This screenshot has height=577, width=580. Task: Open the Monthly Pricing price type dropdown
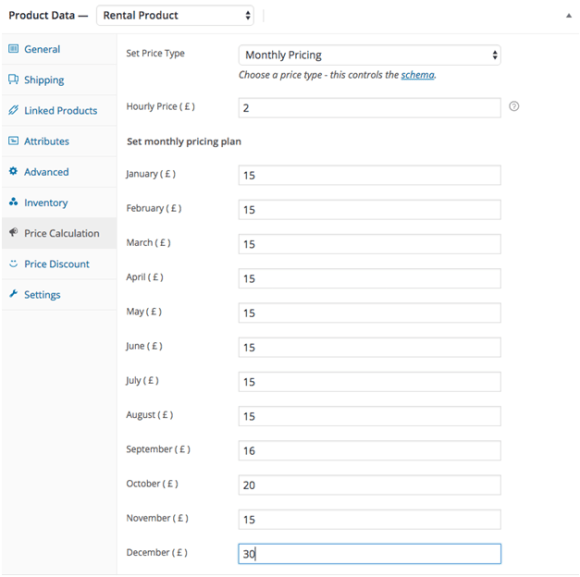point(370,55)
